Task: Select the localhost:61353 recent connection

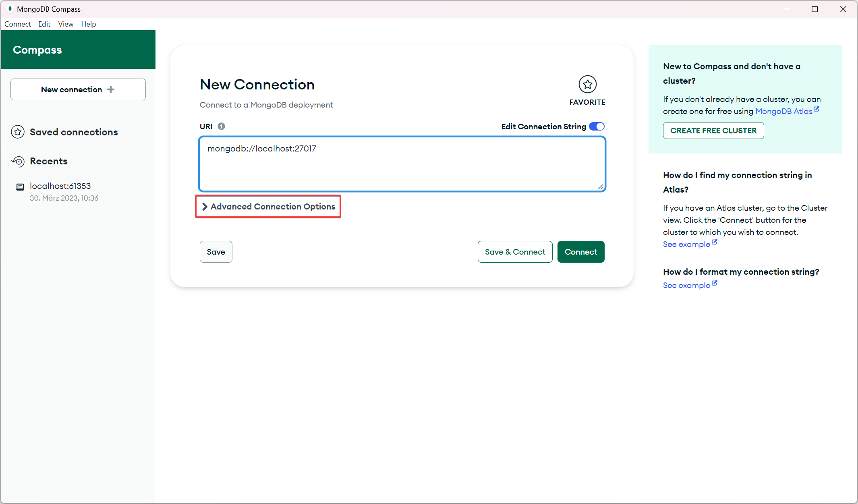Action: (x=60, y=186)
